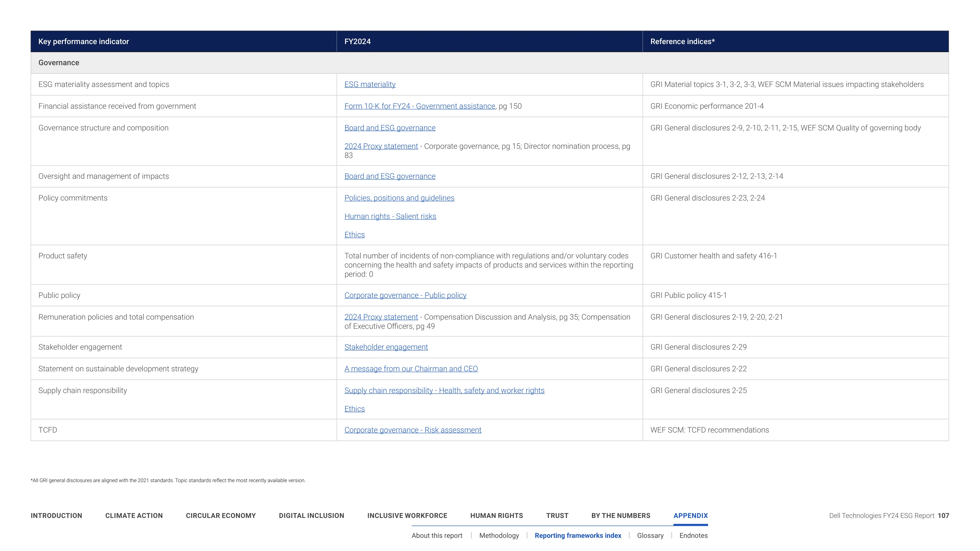Open Ethics link under Policy commitments
The width and height of the screenshot is (980, 551).
click(x=354, y=234)
